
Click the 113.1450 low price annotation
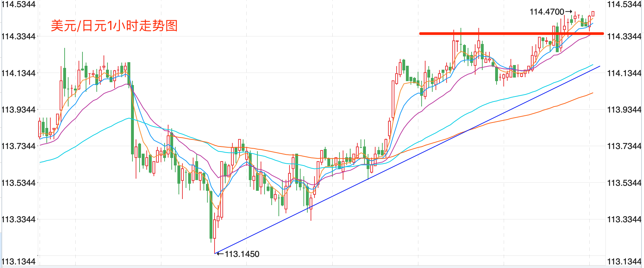point(242,254)
